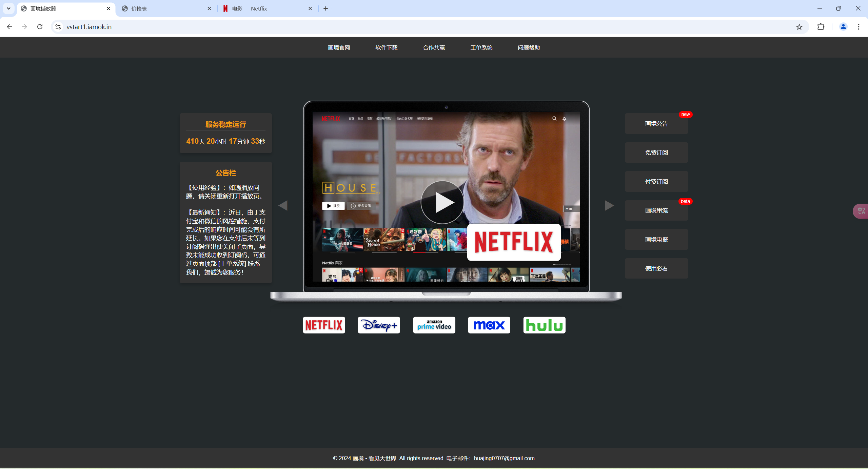Screen dimensions: 868x469
Task: Click the Max streaming service logo
Action: 489,325
